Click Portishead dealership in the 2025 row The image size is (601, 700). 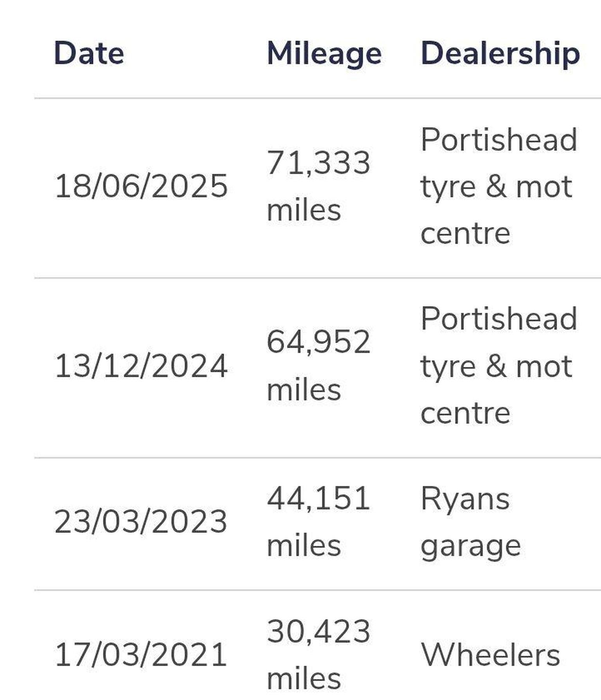coord(499,186)
